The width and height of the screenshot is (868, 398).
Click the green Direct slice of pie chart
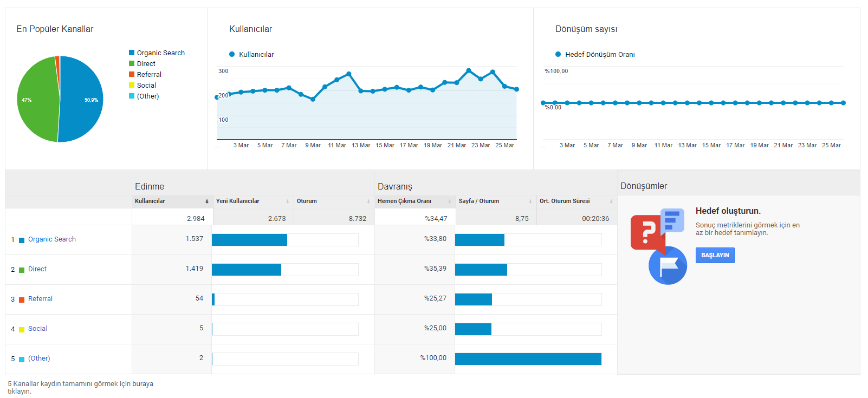click(x=38, y=100)
